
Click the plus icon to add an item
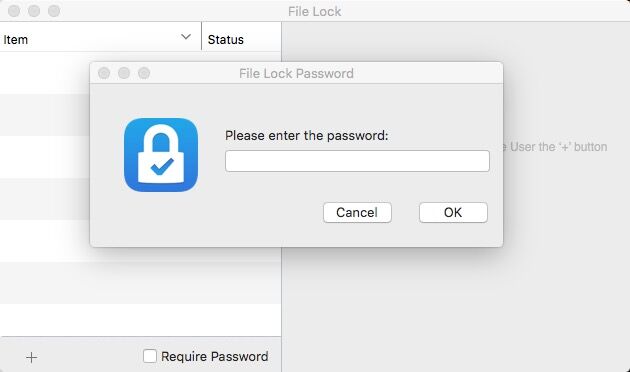pyautogui.click(x=31, y=357)
